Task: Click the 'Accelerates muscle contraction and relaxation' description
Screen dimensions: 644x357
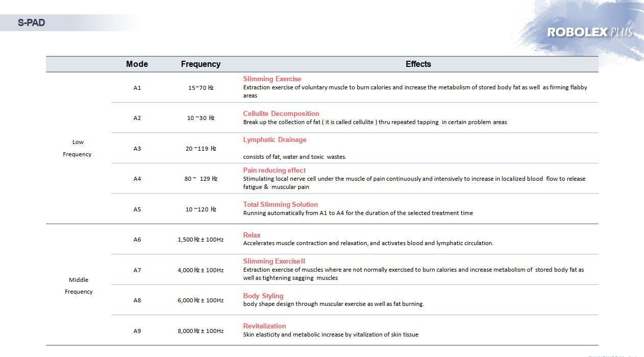Action: click(x=368, y=243)
